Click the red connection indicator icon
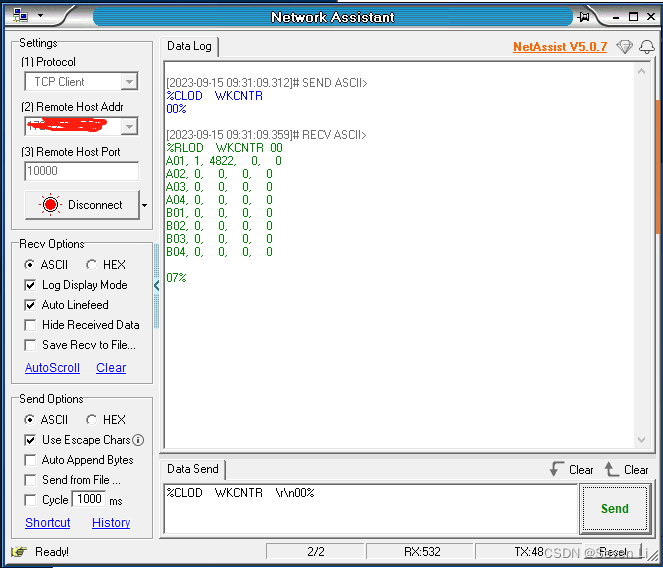The height and width of the screenshot is (568, 663). pyautogui.click(x=50, y=205)
